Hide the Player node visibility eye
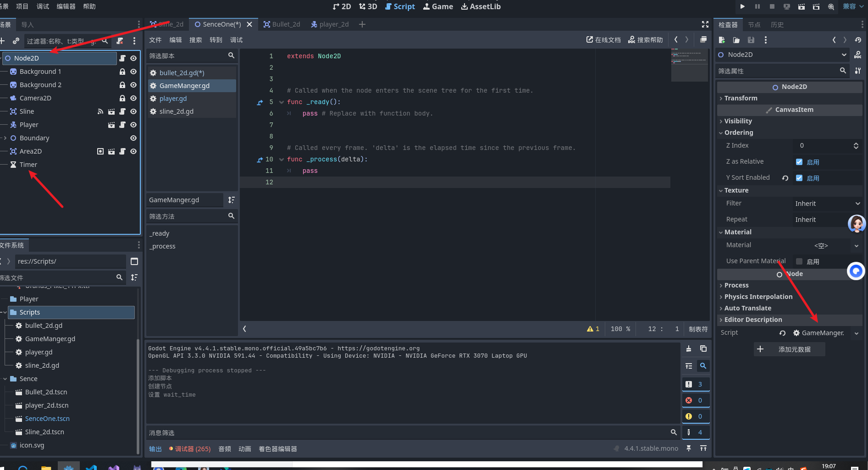The image size is (868, 470). pyautogui.click(x=133, y=125)
